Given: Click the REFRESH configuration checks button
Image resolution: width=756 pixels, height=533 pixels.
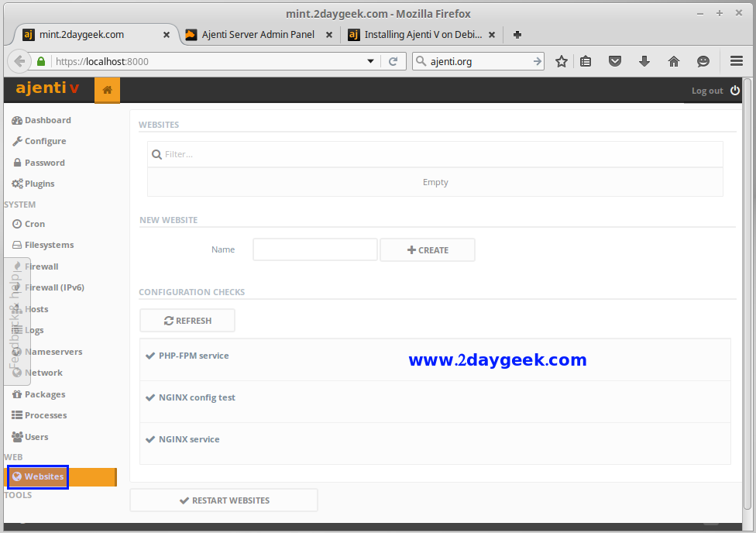Looking at the screenshot, I should click(x=187, y=321).
